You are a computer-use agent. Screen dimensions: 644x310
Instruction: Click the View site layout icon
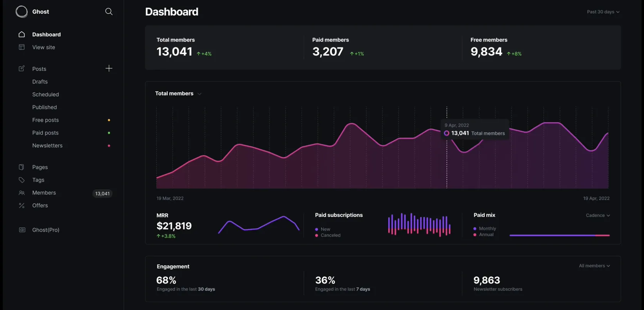[22, 47]
